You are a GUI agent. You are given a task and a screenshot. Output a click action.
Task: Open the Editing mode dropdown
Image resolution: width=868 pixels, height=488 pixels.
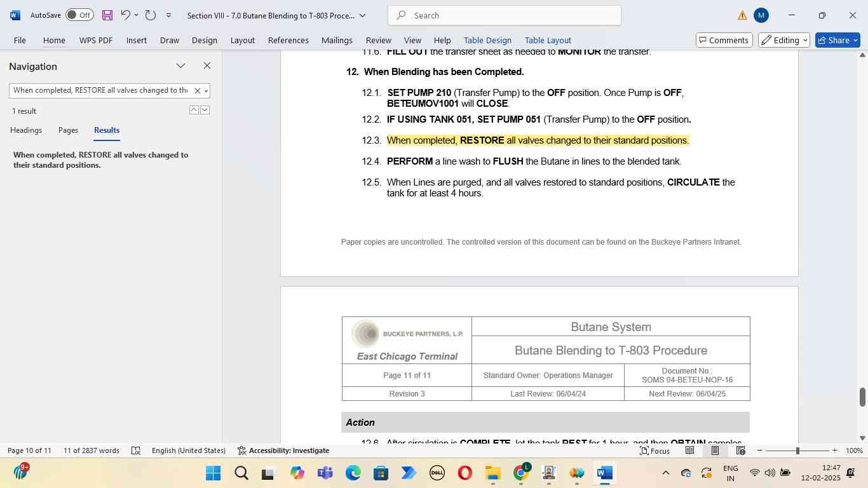point(785,40)
